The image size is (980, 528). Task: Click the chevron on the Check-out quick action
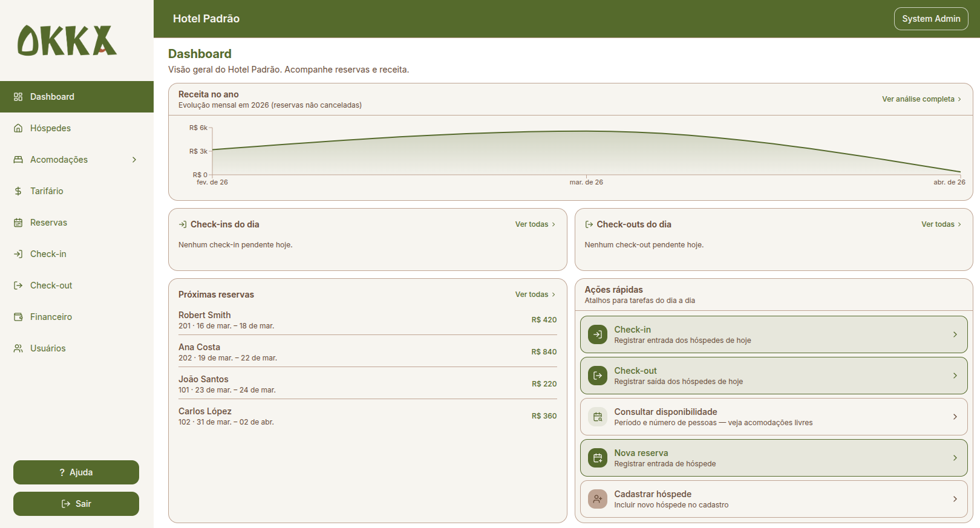pyautogui.click(x=955, y=376)
